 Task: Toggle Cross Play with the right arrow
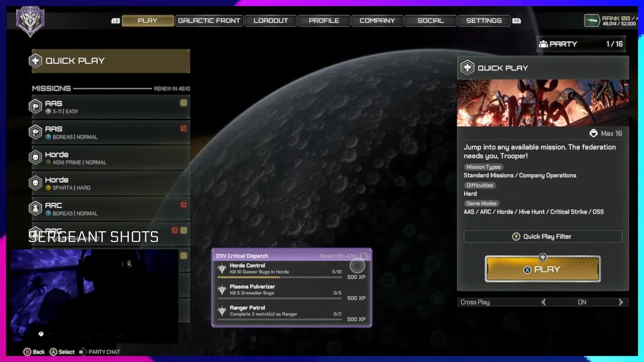pyautogui.click(x=621, y=302)
